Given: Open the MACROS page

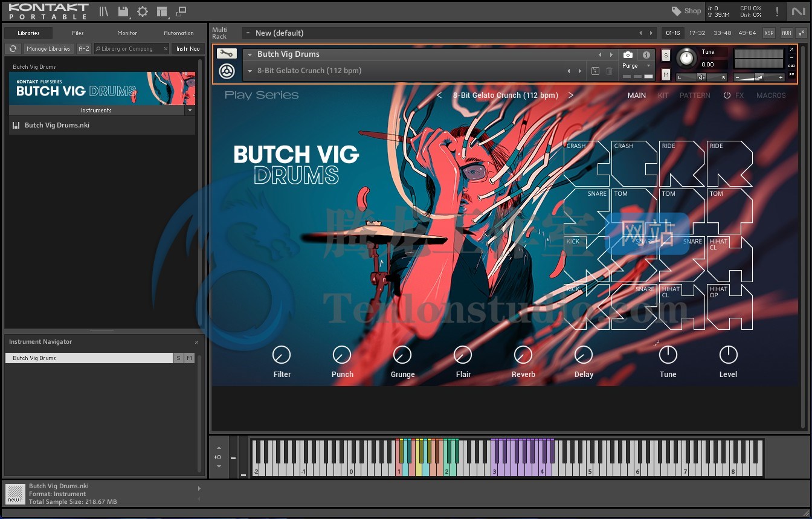Looking at the screenshot, I should 771,95.
